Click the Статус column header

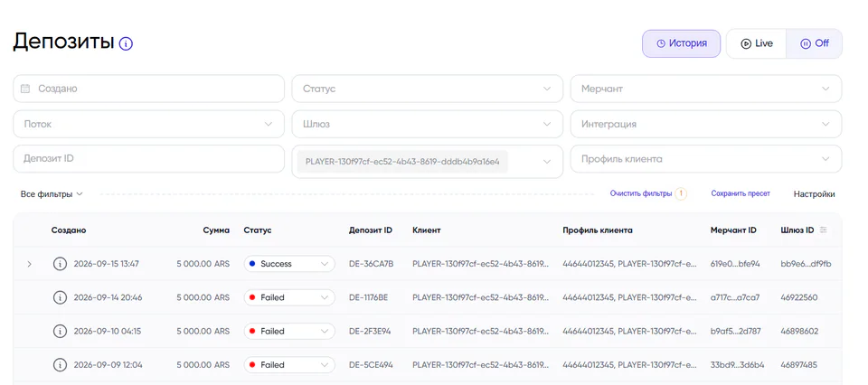258,230
